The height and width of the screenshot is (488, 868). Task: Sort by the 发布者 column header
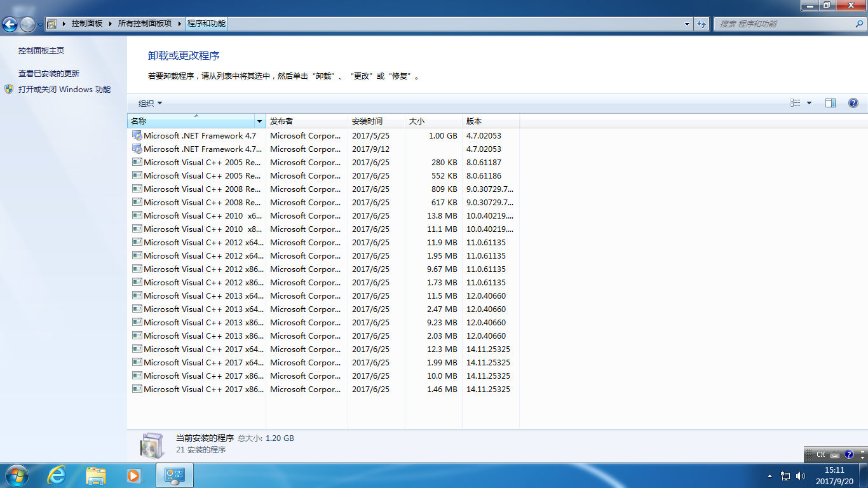tap(307, 121)
